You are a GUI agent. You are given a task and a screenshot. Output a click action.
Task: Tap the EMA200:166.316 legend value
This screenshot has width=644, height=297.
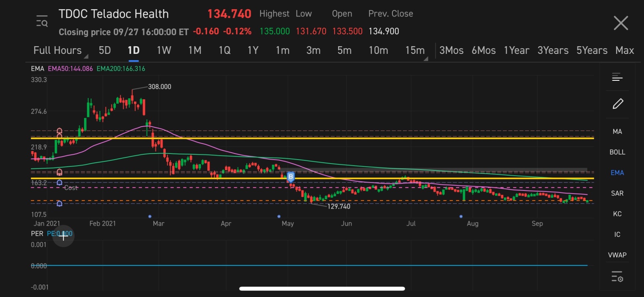tap(121, 69)
